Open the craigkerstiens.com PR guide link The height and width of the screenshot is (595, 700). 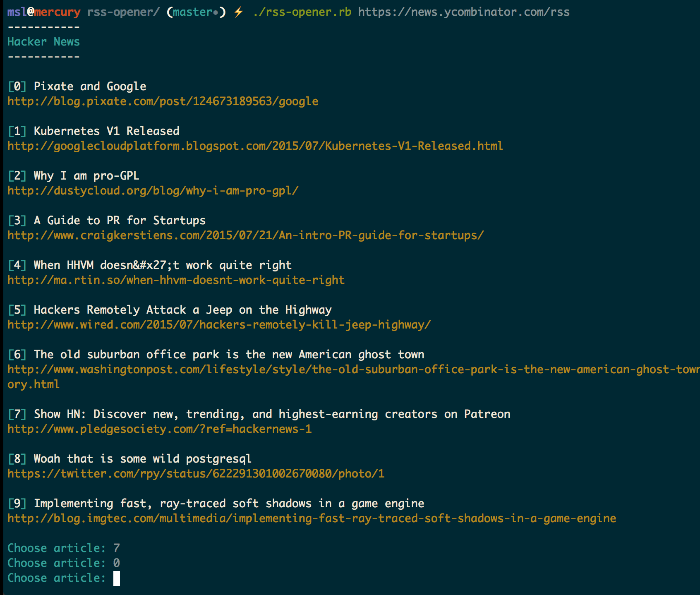point(246,235)
